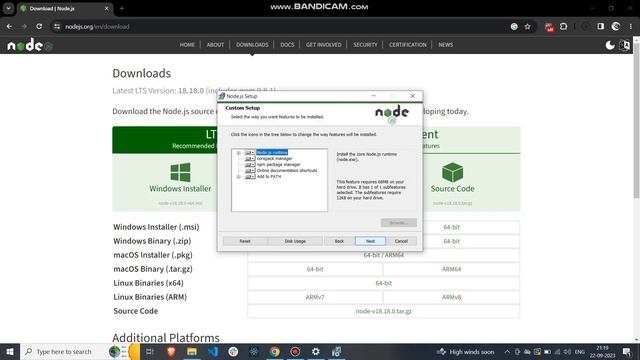Select the Node.js runtime tree item
Image resolution: width=640 pixels, height=360 pixels.
[272, 153]
